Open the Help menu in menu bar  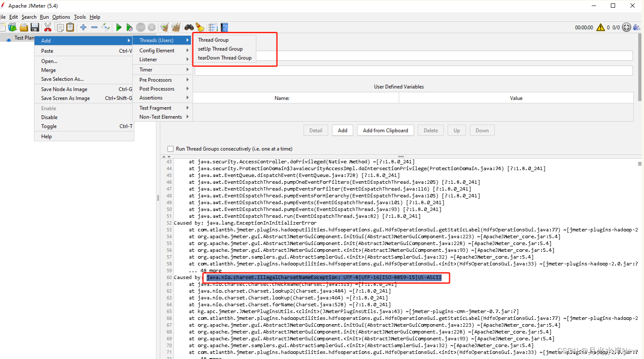coord(95,17)
